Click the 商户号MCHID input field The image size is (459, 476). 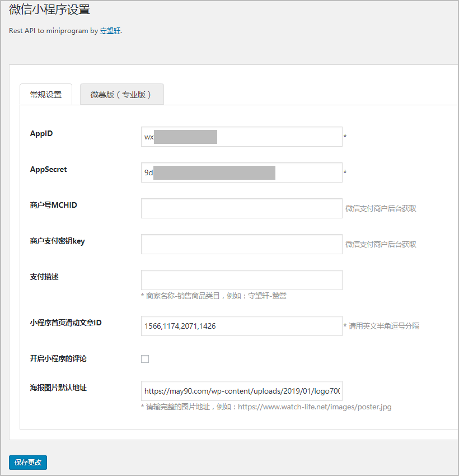tap(241, 208)
